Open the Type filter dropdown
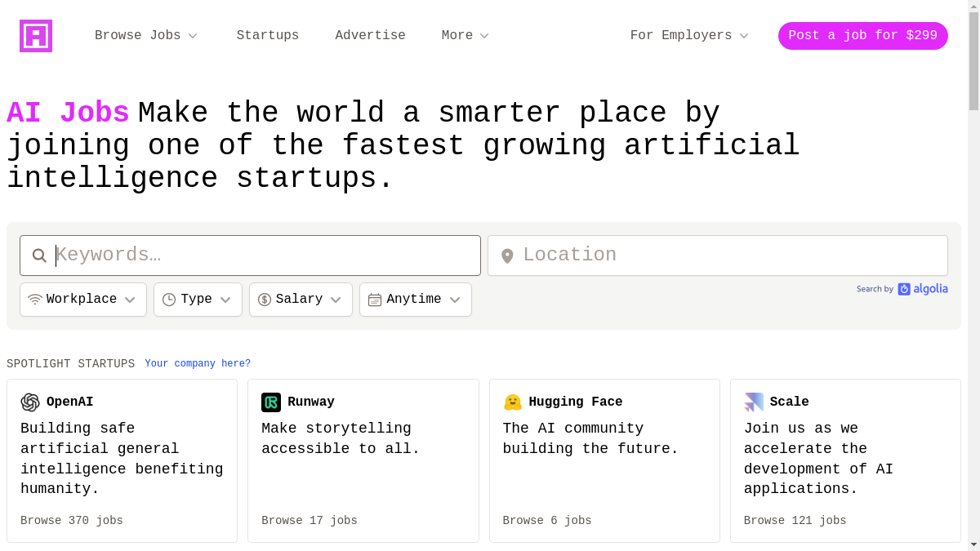 pyautogui.click(x=198, y=300)
